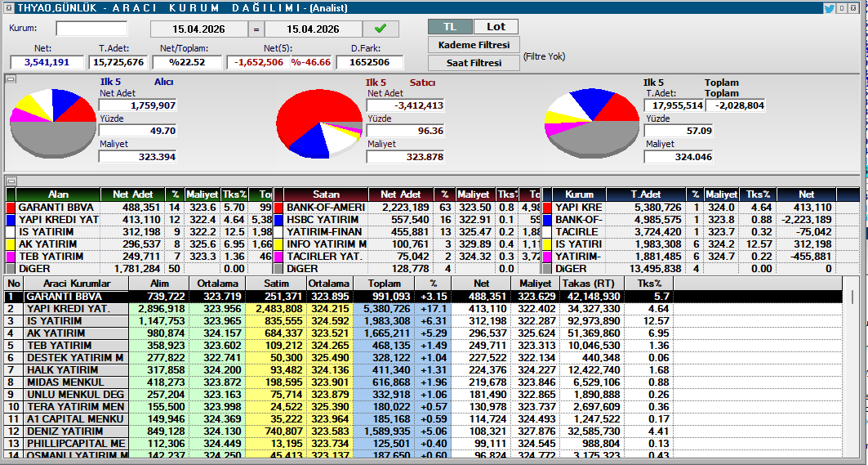Select row 11 A1 CAPITAL MENKU
This screenshot has width=868, height=465.
424,419
